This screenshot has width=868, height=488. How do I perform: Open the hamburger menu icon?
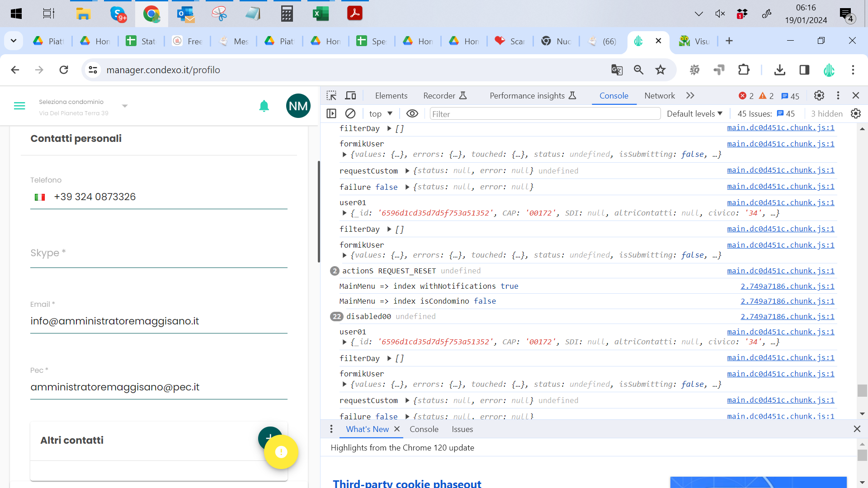pos(19,106)
